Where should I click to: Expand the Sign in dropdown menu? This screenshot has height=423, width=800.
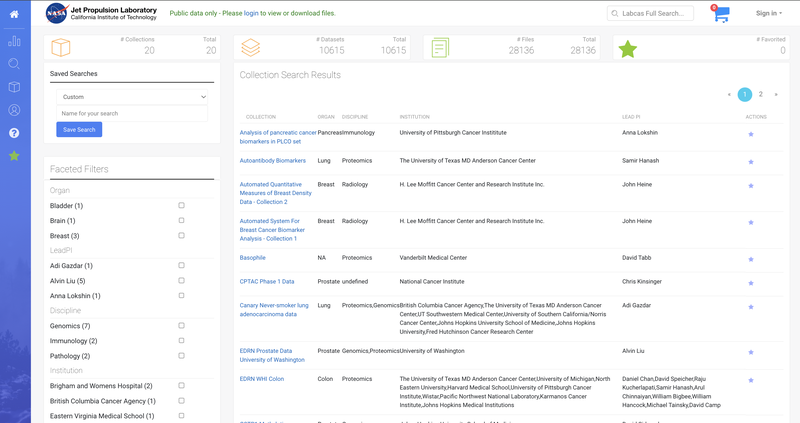coord(769,13)
